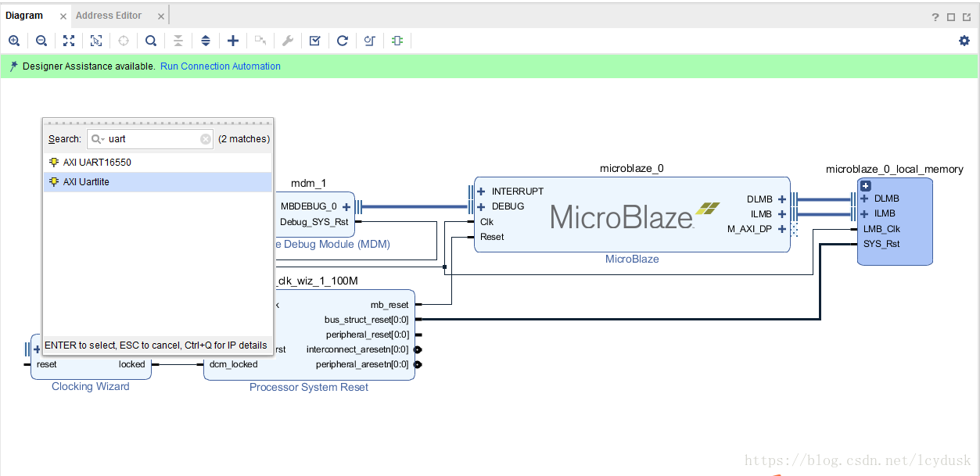Select the SYS_Rst pin on local memory
The width and height of the screenshot is (980, 476).
pos(881,244)
